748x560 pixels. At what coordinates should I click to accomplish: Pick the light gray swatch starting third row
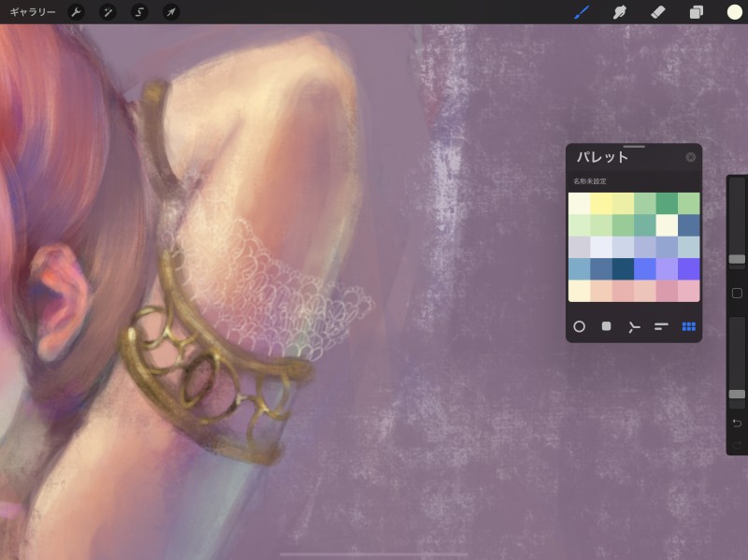coord(579,247)
